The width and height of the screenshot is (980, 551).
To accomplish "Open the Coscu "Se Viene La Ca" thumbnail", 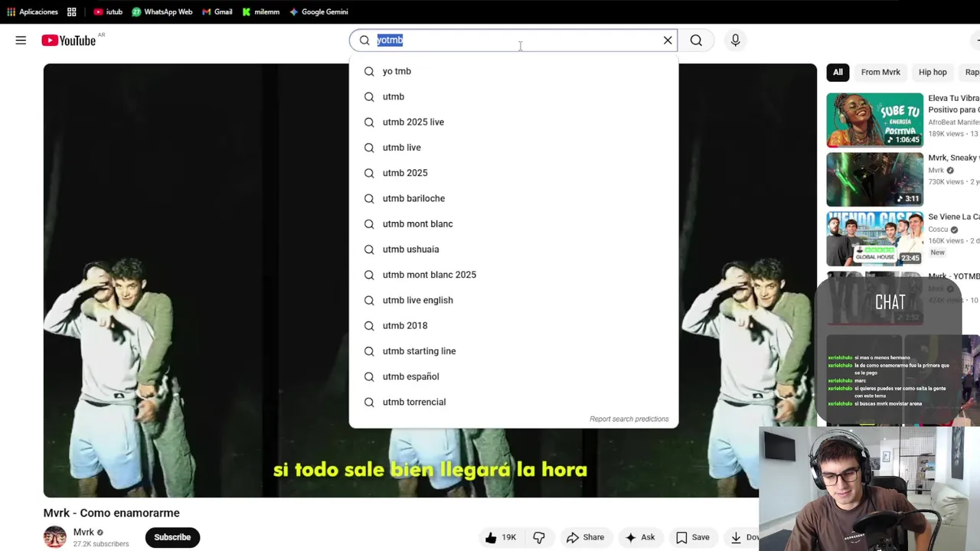I will (874, 239).
